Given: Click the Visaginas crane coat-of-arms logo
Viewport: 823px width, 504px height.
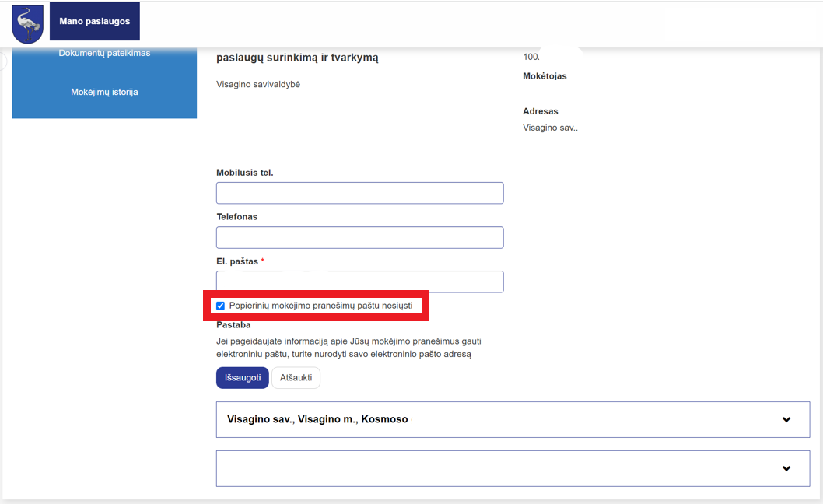Looking at the screenshot, I should [x=27, y=24].
